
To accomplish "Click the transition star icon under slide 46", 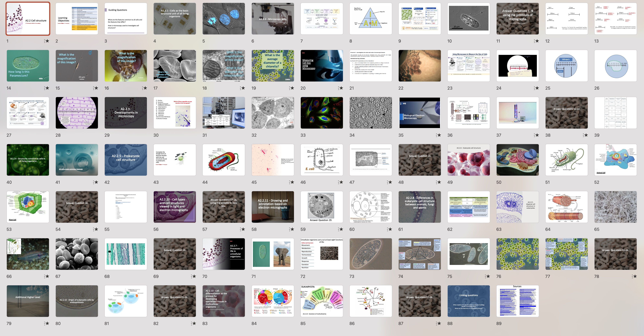I will 340,182.
